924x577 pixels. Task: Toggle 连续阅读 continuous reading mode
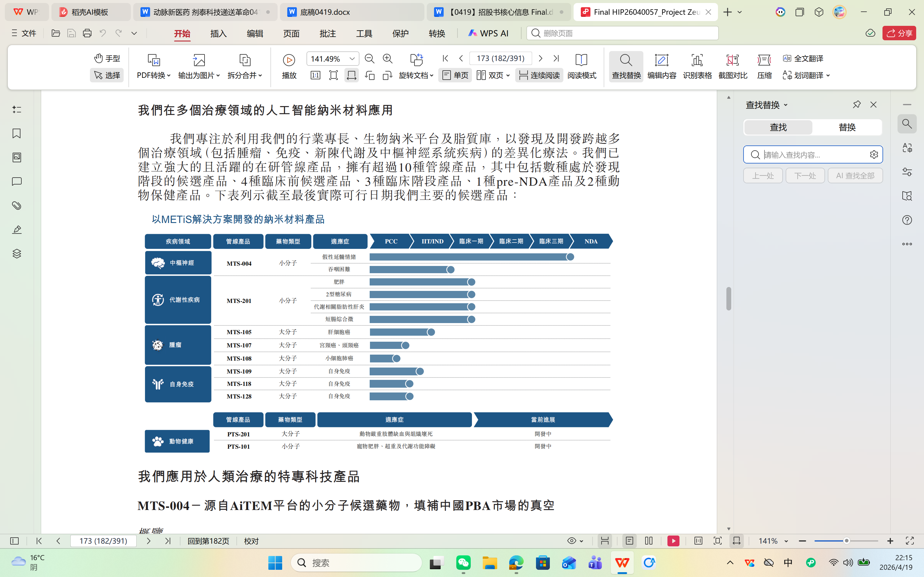[x=539, y=75]
